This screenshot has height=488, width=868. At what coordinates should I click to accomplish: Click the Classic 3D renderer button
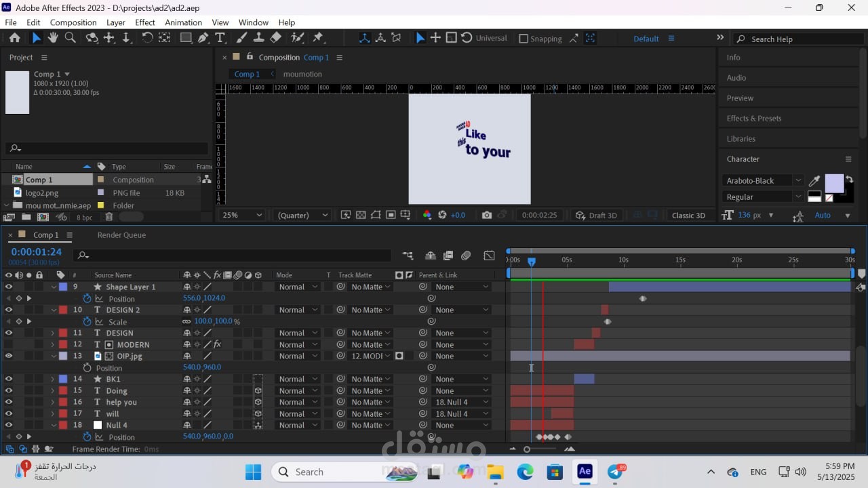(x=688, y=215)
